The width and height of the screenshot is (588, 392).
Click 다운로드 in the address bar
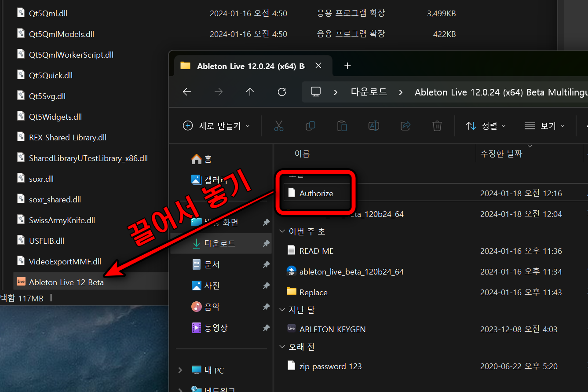[369, 92]
